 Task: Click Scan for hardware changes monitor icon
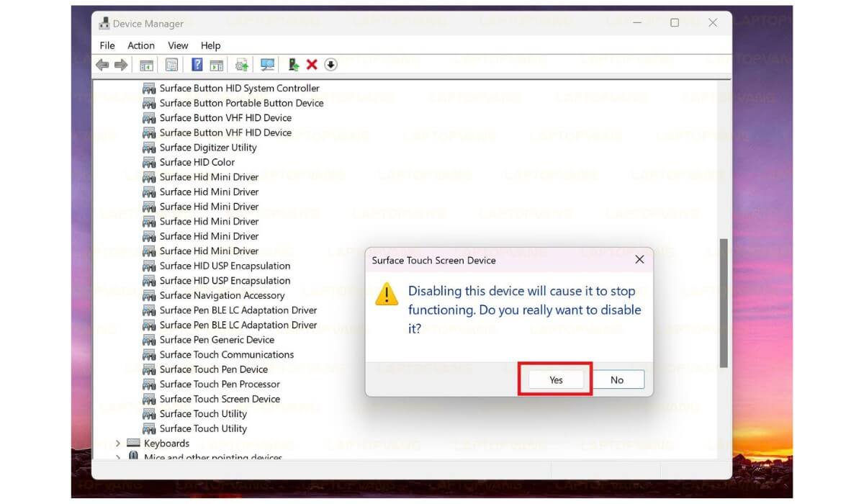[x=267, y=65]
